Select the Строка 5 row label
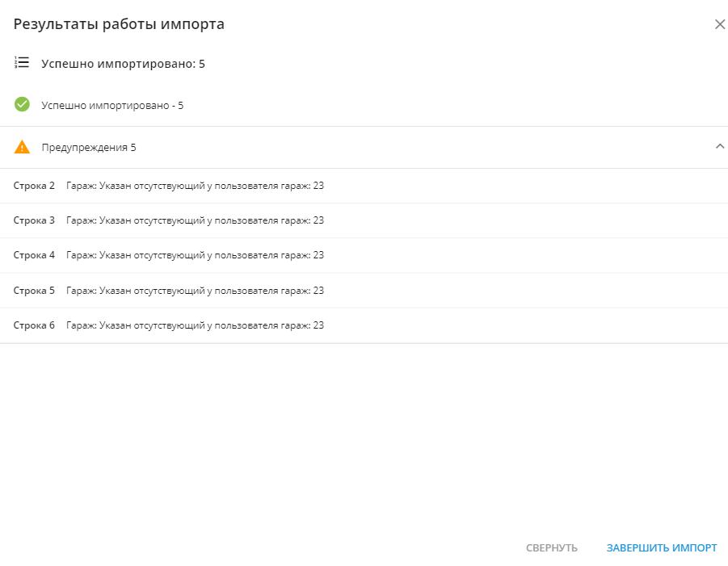Viewport: 728px width, 566px height. click(x=34, y=291)
